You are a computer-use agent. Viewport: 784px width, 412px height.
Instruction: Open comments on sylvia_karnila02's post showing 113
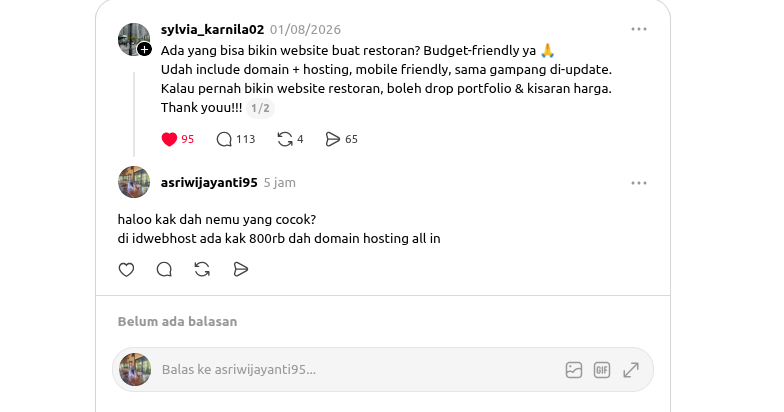tap(236, 139)
